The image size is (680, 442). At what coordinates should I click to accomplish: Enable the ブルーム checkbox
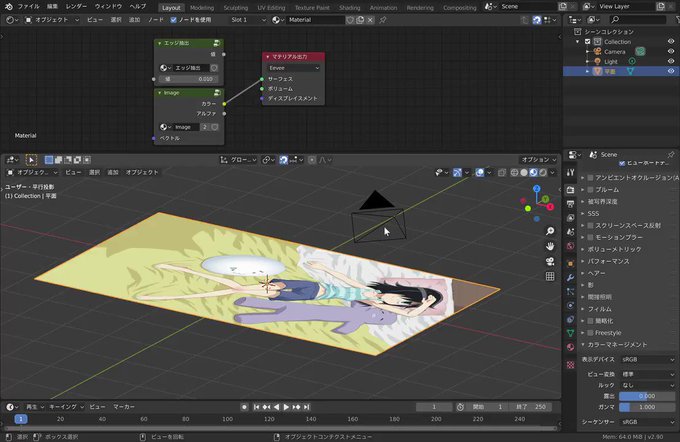[x=590, y=190]
